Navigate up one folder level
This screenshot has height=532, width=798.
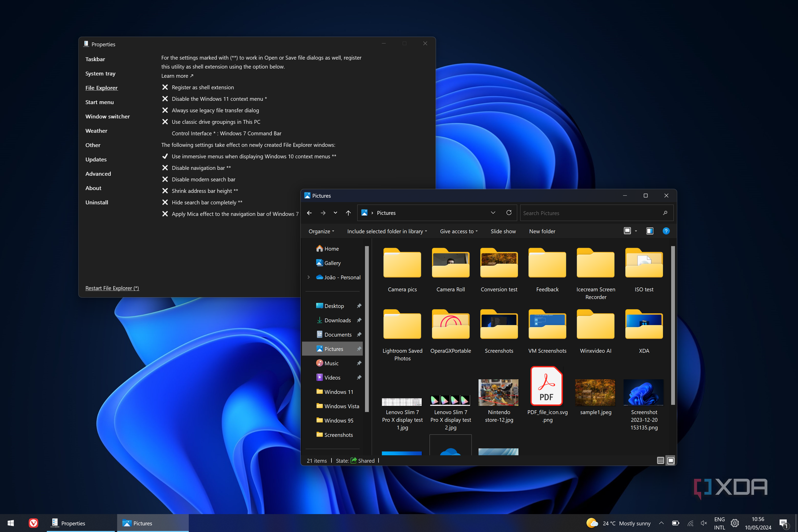348,213
